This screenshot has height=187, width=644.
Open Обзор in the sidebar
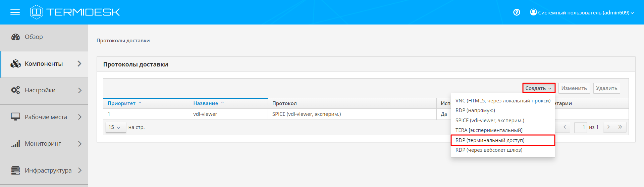pyautogui.click(x=44, y=37)
